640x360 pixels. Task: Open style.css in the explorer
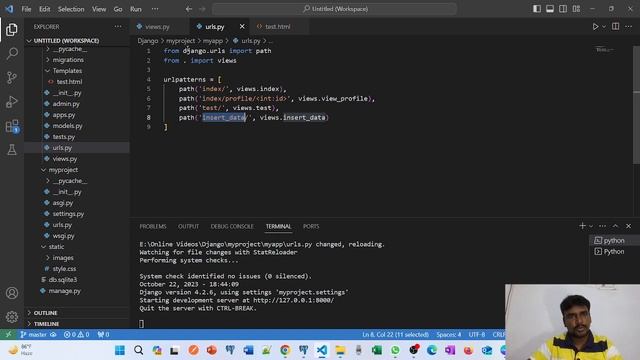tap(64, 269)
